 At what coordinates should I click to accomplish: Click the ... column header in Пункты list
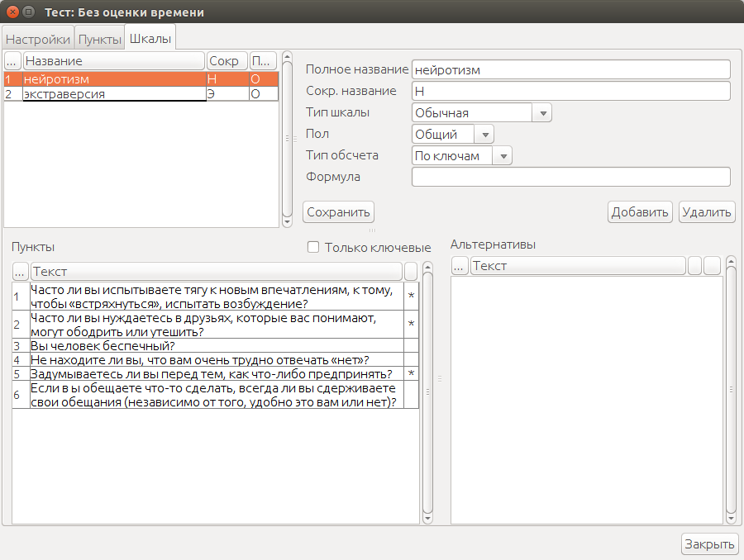coord(20,272)
